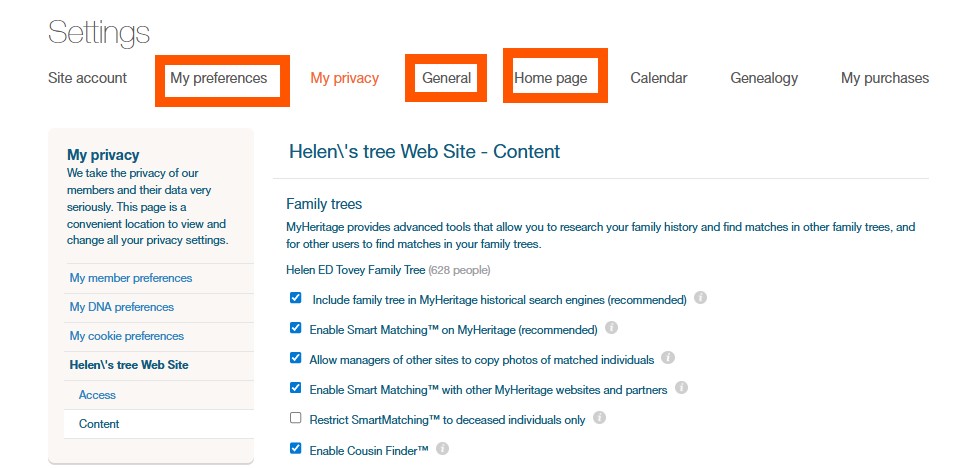Select My member preferences in sidebar
The width and height of the screenshot is (972, 468).
tap(130, 278)
